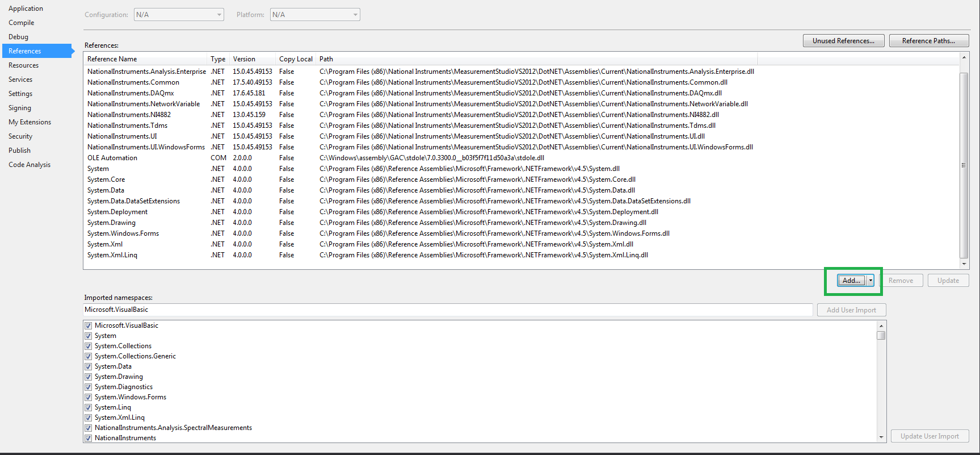Viewport: 980px width, 455px height.
Task: Switch to the Signing tab
Action: pyautogui.click(x=20, y=108)
